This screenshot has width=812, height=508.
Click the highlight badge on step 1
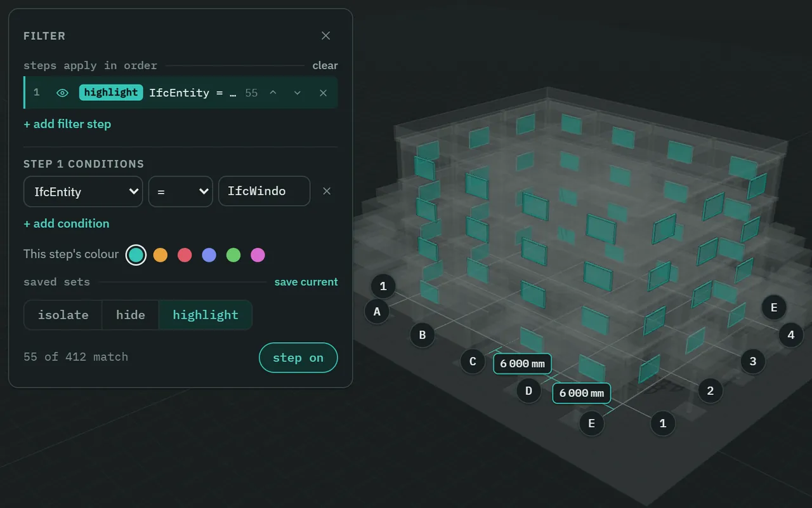point(111,93)
